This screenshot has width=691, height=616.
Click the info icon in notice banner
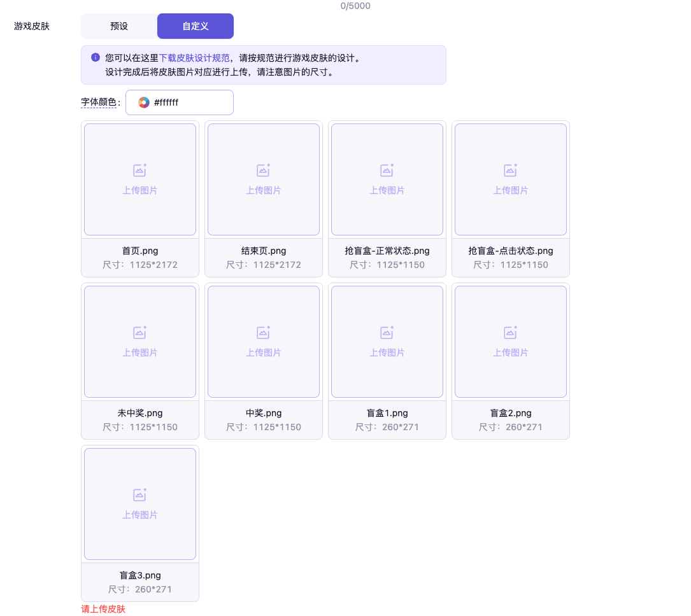96,57
